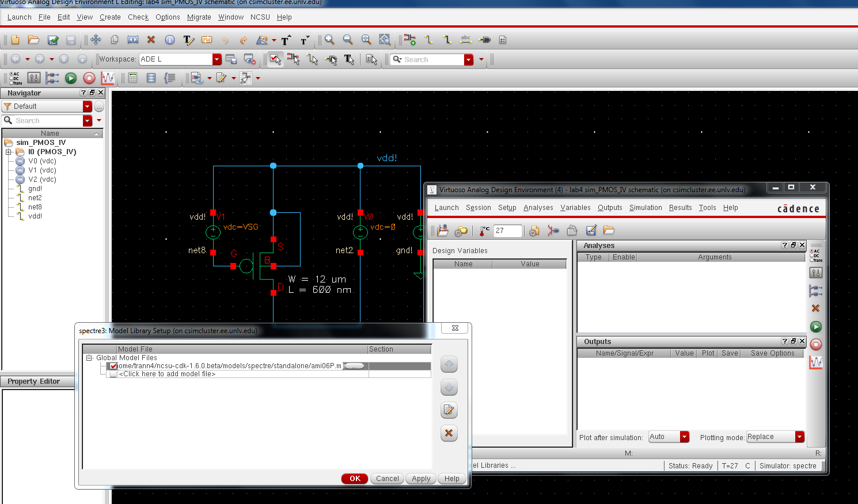Click the Plot Outputs waveform icon in schematic toolbar
The height and width of the screenshot is (504, 858).
(x=108, y=78)
